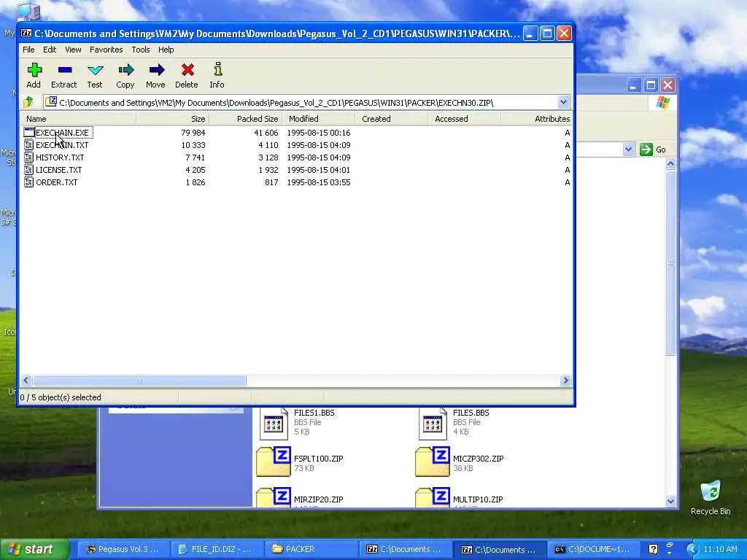
Task: Click the Start button
Action: coord(34,549)
